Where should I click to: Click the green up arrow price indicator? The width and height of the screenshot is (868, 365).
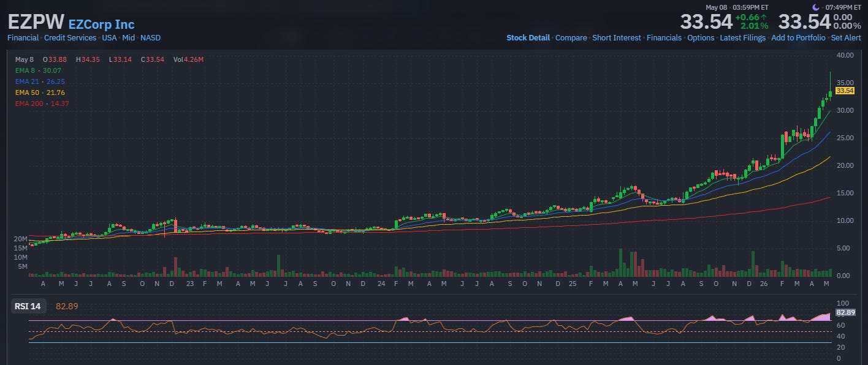[764, 17]
